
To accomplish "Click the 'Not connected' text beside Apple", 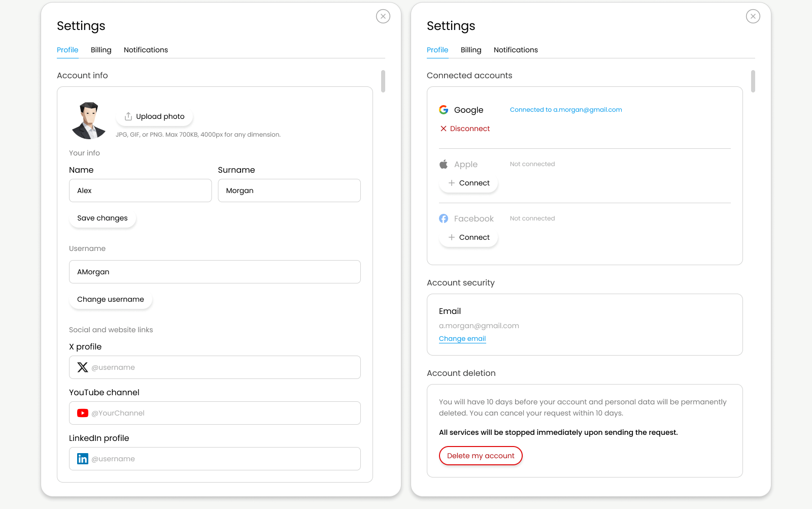I will tap(532, 164).
